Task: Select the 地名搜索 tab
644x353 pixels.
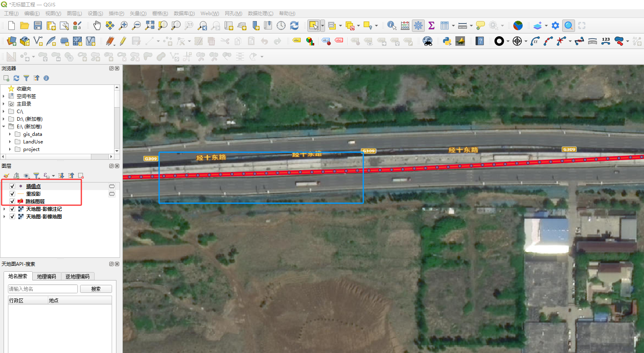Action: [18, 276]
